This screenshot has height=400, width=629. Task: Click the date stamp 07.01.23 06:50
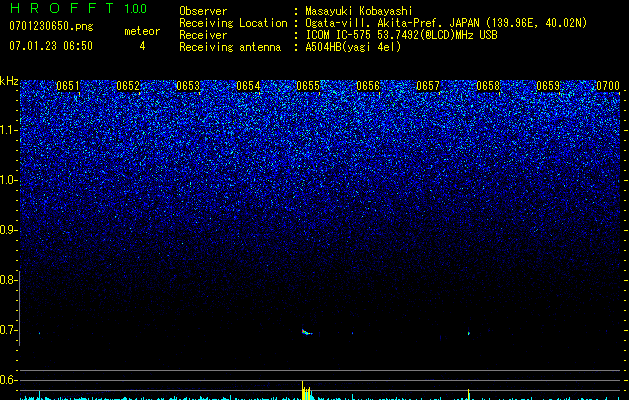click(x=51, y=46)
